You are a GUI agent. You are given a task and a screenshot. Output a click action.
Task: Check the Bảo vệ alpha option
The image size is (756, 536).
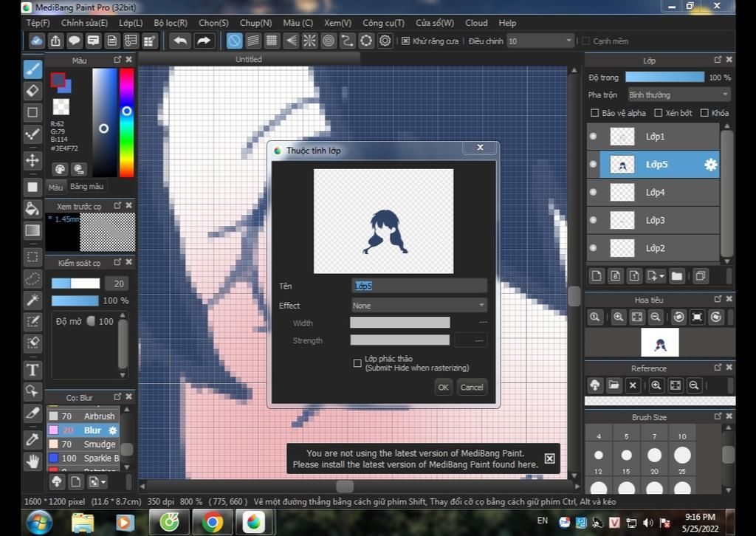(595, 113)
